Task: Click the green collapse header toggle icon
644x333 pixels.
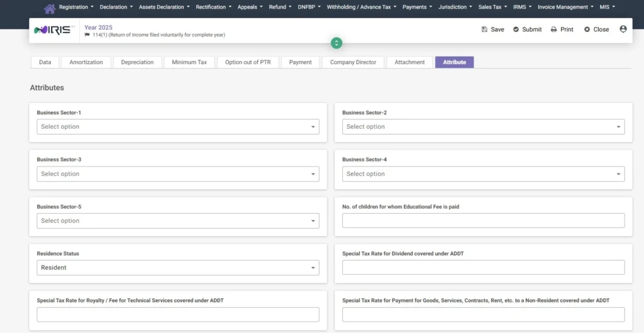Action: pos(336,43)
